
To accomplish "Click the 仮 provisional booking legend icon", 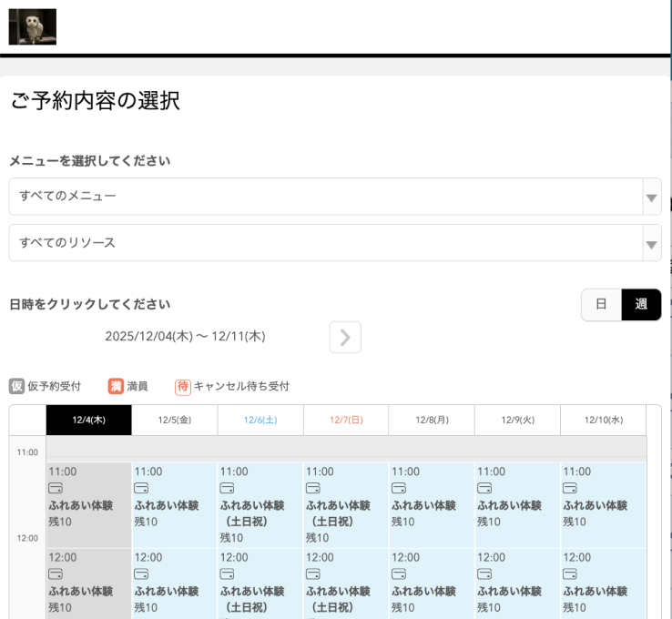I will tap(16, 386).
